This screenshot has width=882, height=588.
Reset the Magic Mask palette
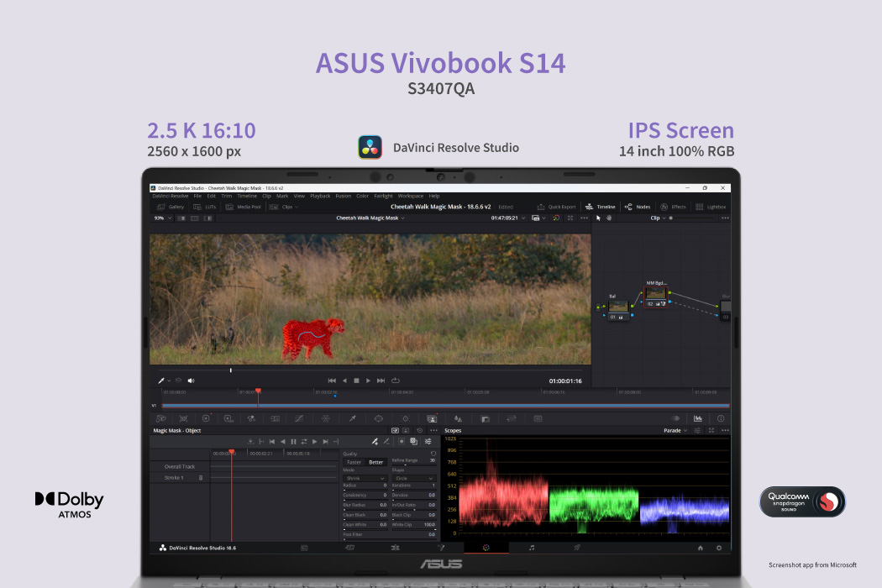pyautogui.click(x=420, y=430)
